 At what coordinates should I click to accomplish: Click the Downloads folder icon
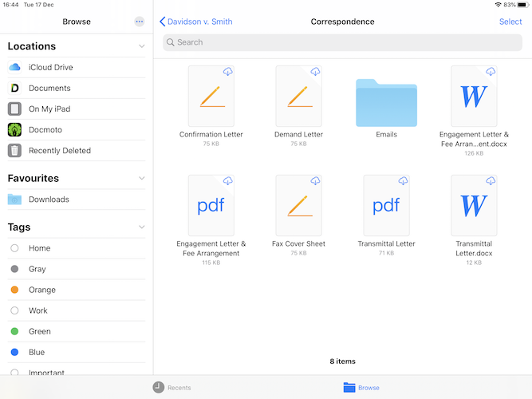pos(14,199)
